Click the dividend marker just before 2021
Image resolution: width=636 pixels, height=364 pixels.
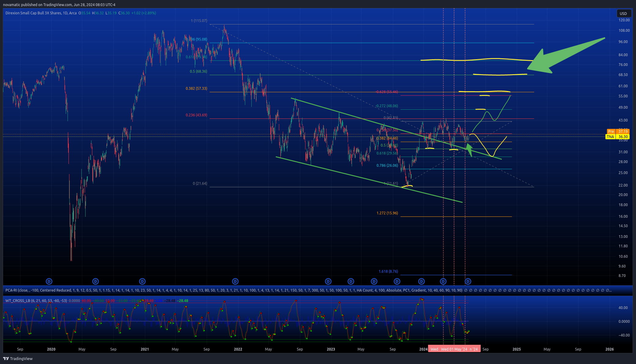coord(142,281)
